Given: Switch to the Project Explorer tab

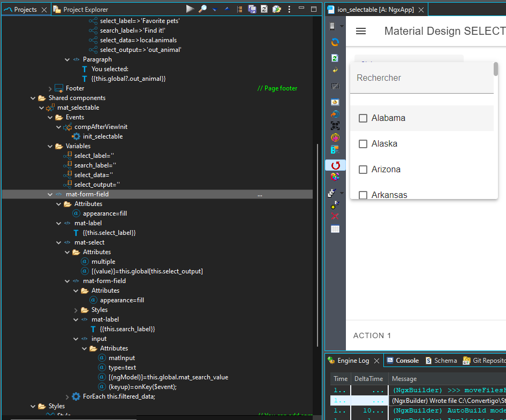Looking at the screenshot, I should 85,10.
